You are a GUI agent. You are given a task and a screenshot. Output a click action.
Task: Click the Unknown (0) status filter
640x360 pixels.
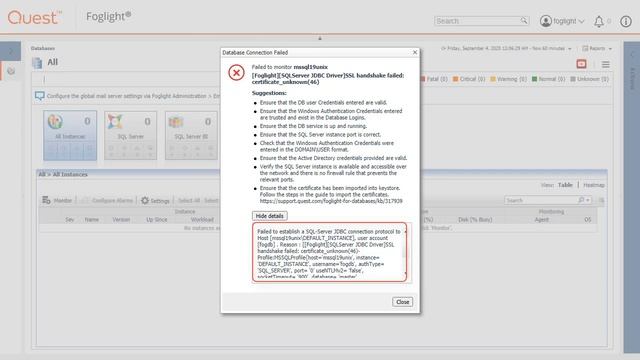589,79
